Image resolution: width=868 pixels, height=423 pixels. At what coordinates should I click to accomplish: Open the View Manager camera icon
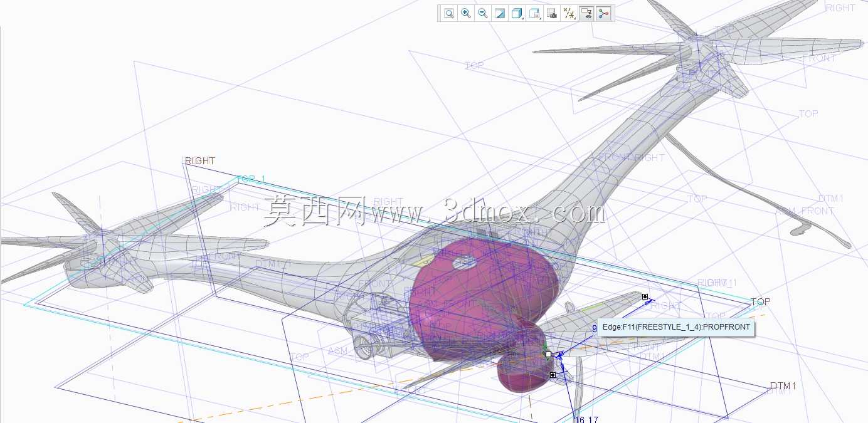pos(552,13)
